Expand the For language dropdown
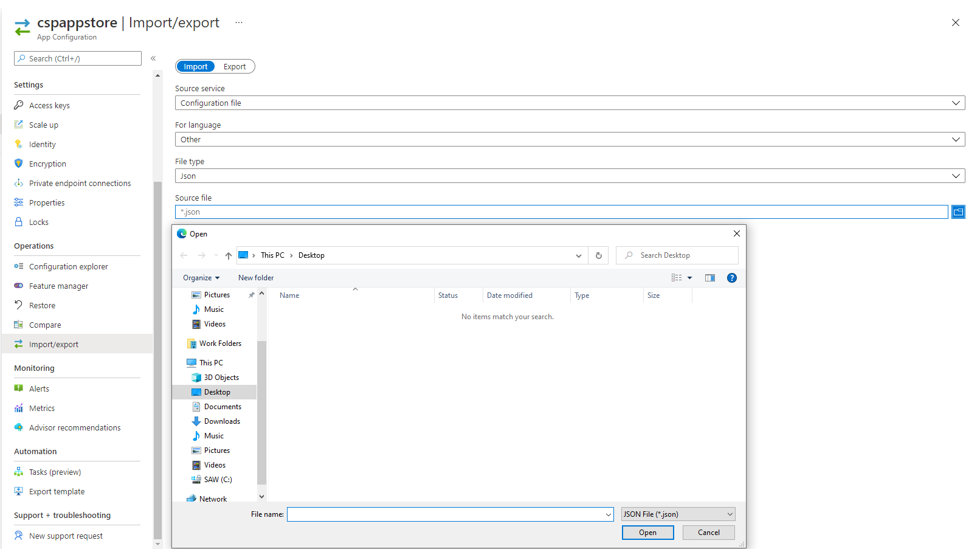Image resolution: width=980 pixels, height=549 pixels. (956, 139)
